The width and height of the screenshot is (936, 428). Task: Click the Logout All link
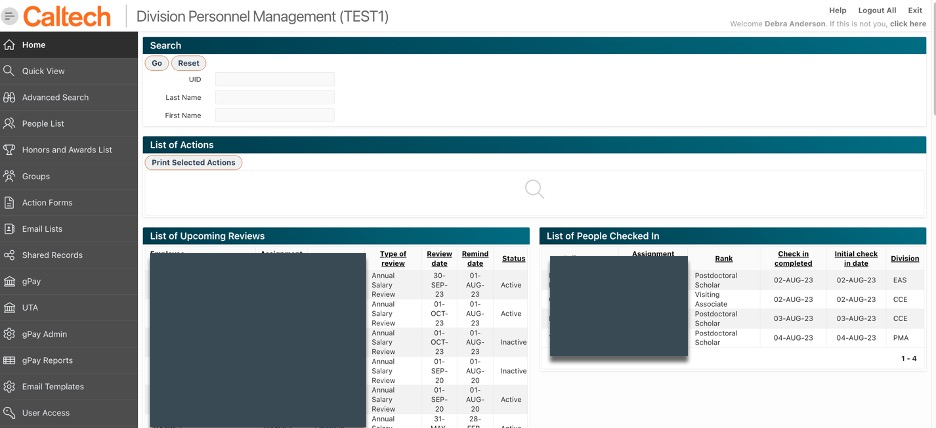coord(876,10)
